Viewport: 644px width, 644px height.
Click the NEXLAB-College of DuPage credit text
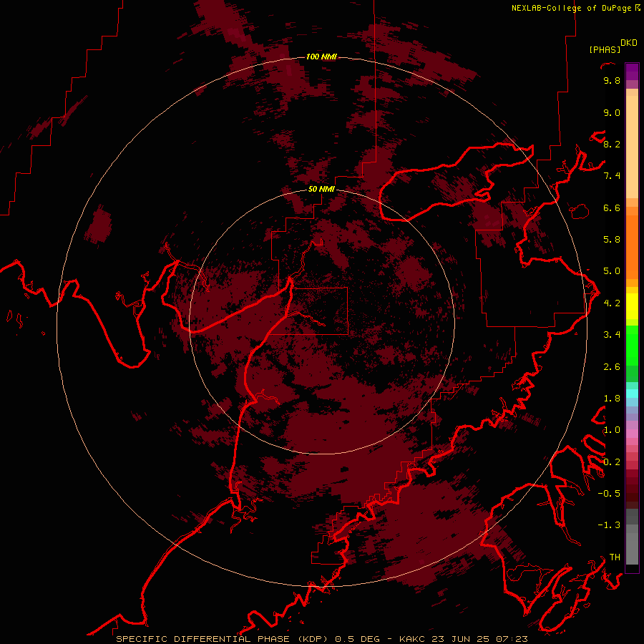pyautogui.click(x=571, y=8)
